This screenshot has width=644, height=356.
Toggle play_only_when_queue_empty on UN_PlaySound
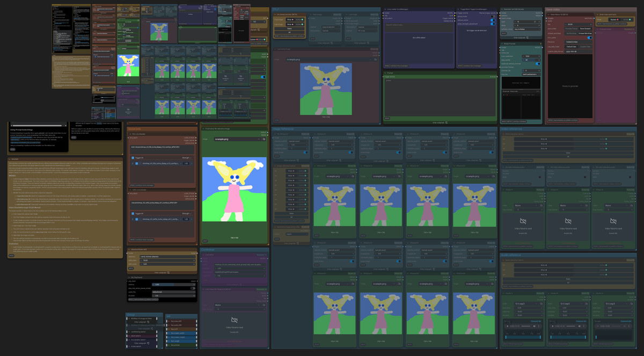coord(193,288)
